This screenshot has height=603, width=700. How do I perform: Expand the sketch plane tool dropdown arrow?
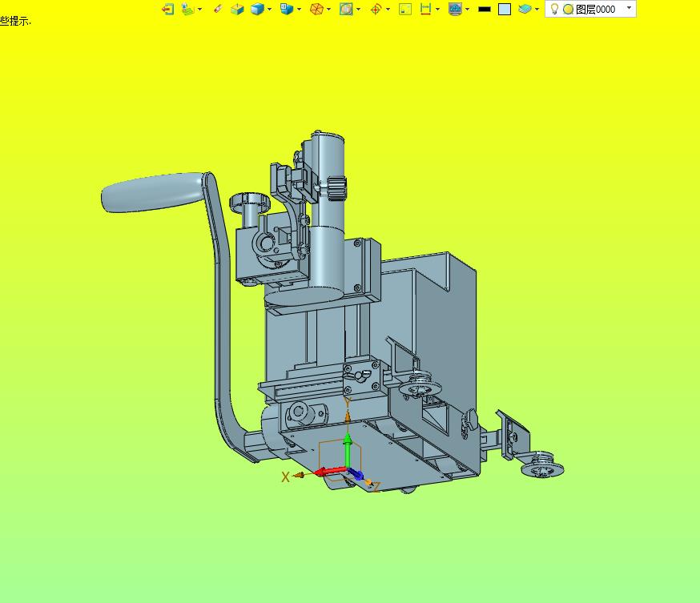pos(199,10)
